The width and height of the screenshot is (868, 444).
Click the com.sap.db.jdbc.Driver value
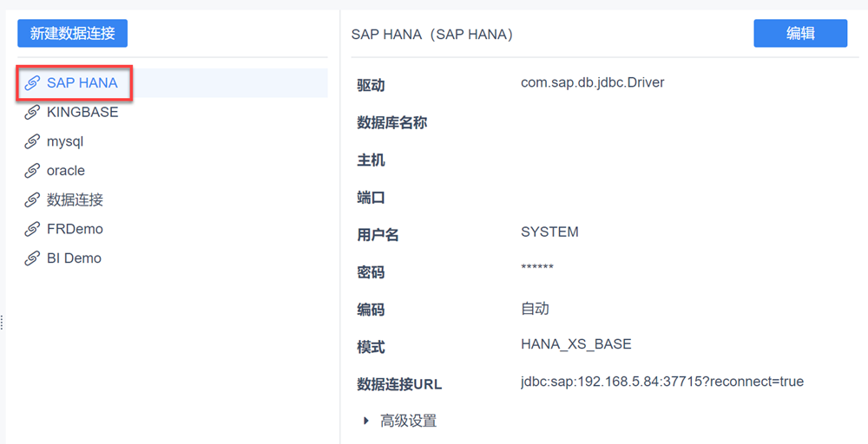592,83
